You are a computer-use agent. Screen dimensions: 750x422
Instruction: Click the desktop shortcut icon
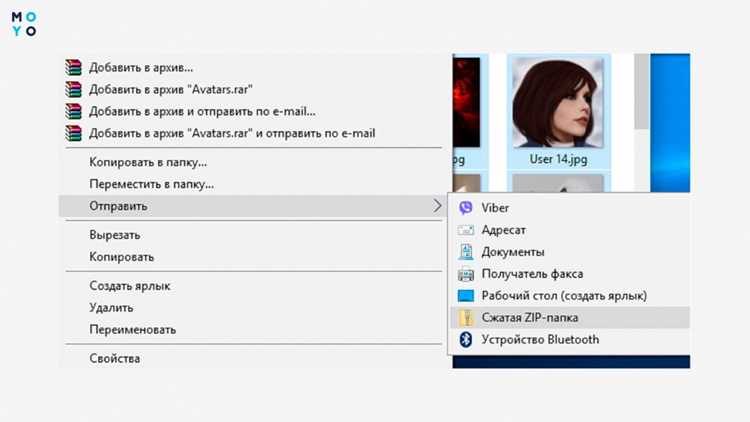[465, 296]
